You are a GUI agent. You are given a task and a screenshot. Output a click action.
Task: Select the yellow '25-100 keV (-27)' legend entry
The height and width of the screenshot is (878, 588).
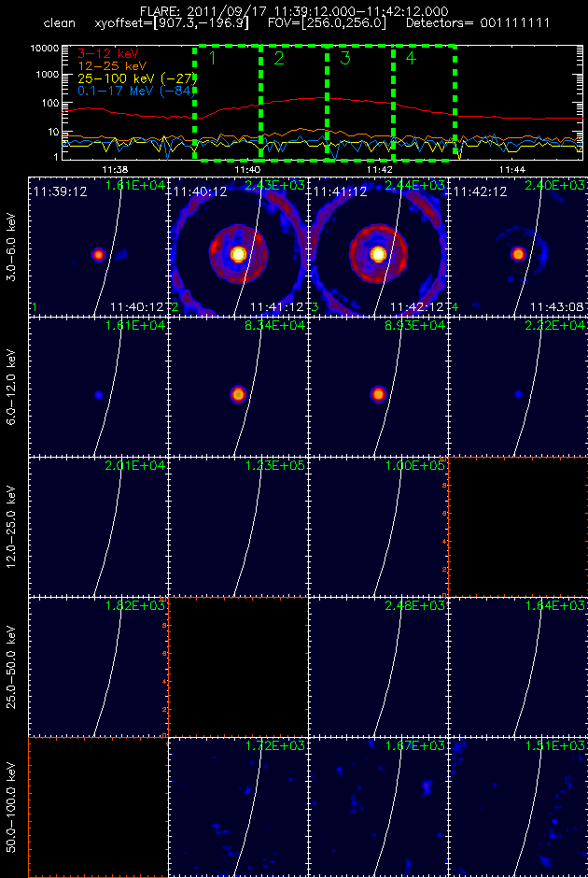pyautogui.click(x=137, y=78)
